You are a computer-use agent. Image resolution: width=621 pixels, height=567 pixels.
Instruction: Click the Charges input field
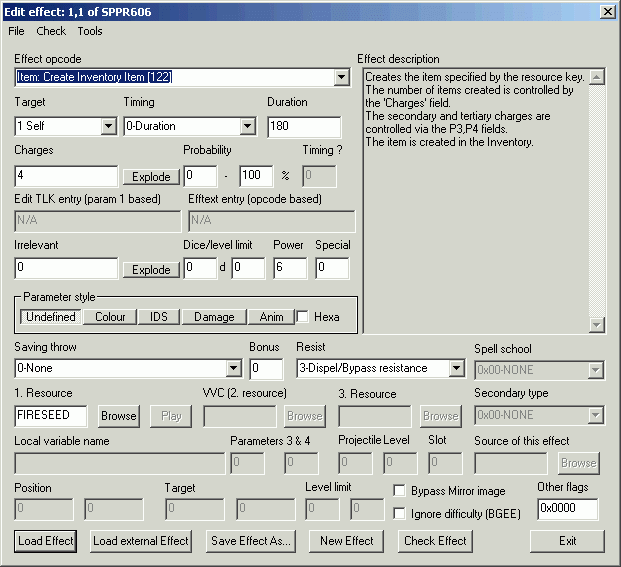(x=66, y=176)
